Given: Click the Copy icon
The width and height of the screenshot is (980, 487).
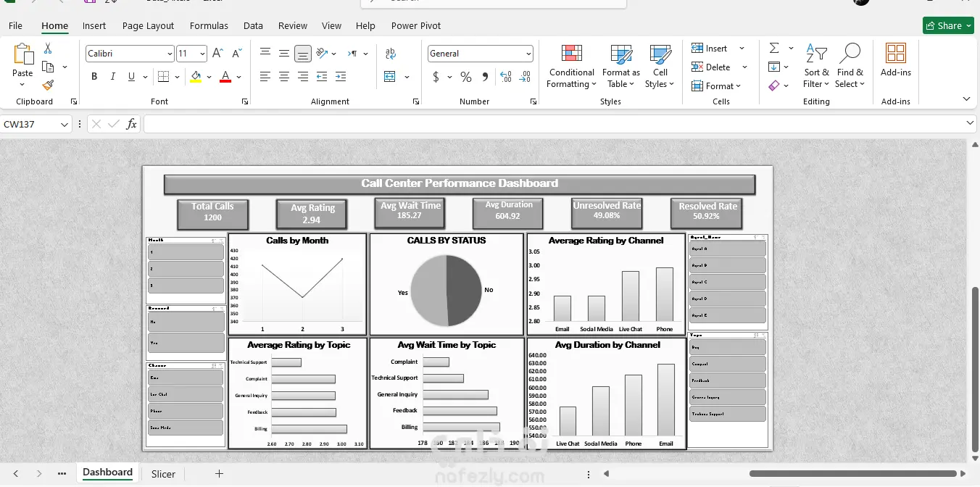Looking at the screenshot, I should pyautogui.click(x=48, y=67).
